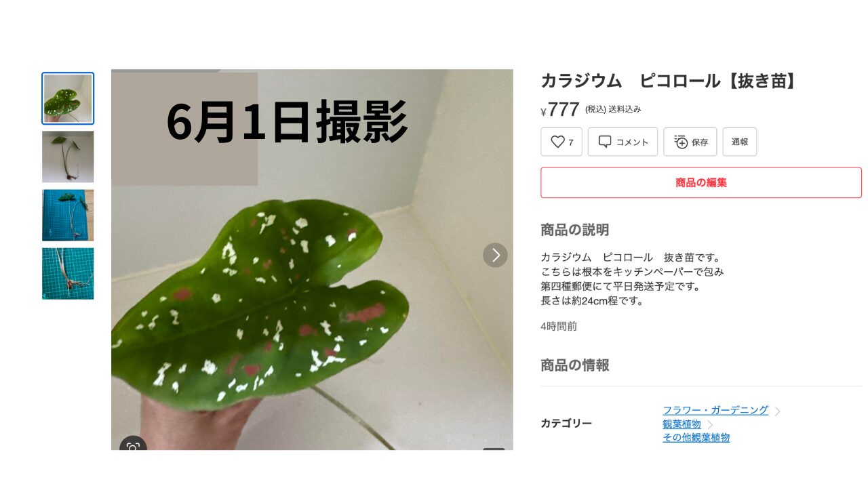The width and height of the screenshot is (868, 488).
Task: Click the heart like icon
Action: tap(557, 142)
